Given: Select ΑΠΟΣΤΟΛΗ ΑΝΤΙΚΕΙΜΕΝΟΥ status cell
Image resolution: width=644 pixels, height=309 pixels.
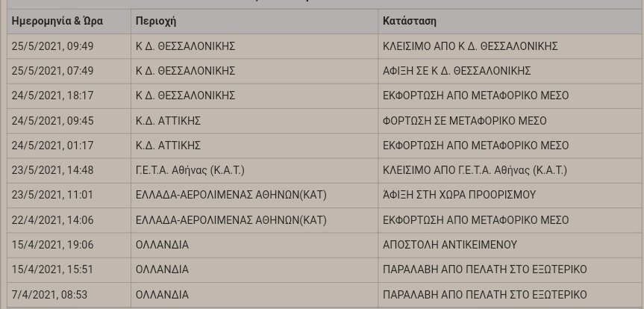Looking at the screenshot, I should [450, 245].
